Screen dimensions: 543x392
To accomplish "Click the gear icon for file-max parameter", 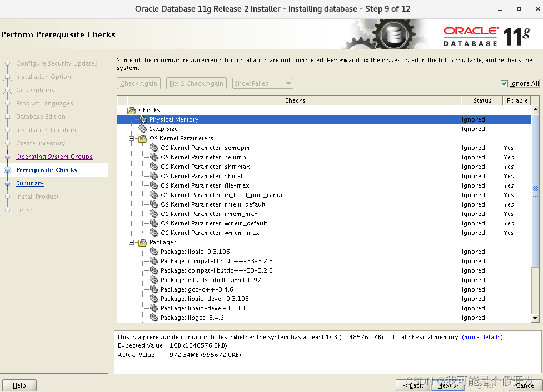I will tap(154, 185).
